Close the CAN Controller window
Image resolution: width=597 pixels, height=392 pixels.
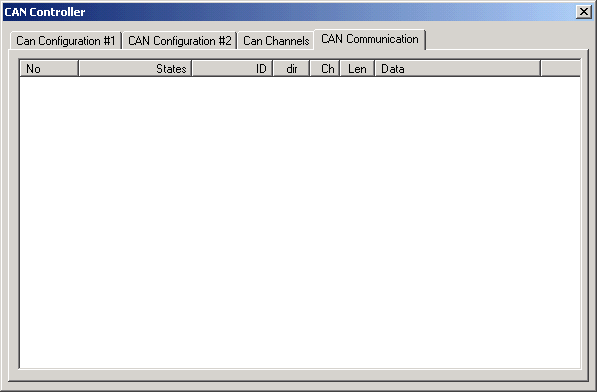tap(584, 12)
